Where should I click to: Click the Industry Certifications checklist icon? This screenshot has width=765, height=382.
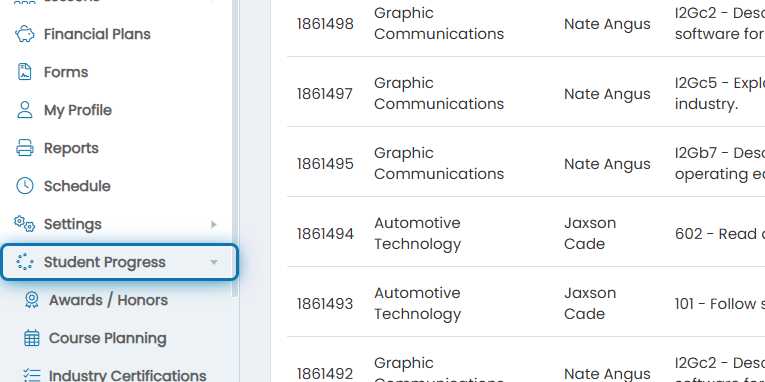[x=32, y=375]
